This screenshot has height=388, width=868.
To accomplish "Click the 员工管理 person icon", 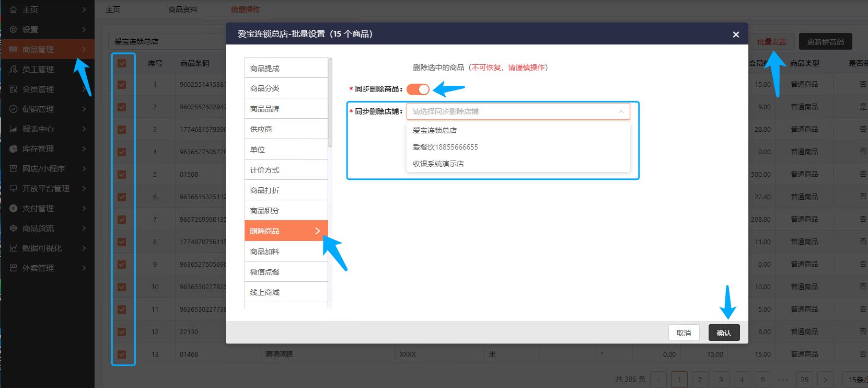I will [x=14, y=69].
